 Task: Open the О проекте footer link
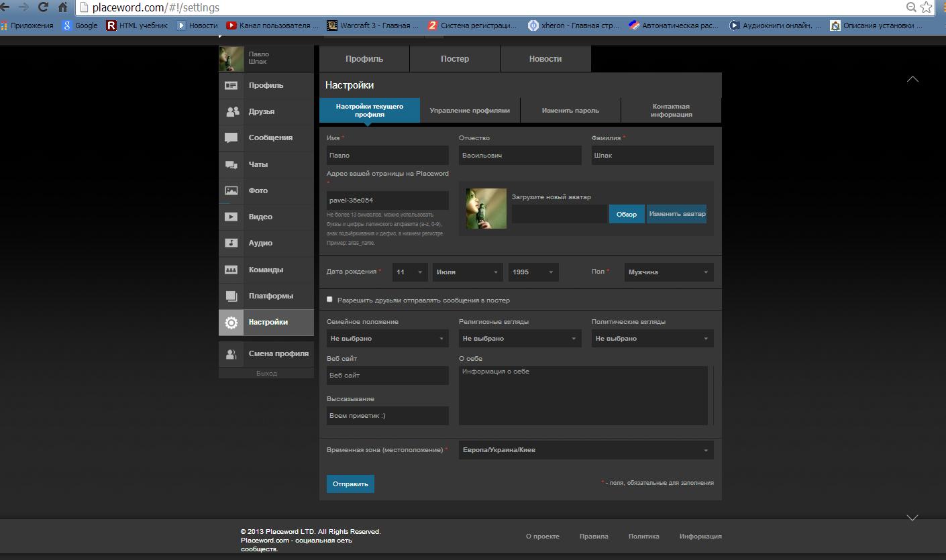point(543,537)
